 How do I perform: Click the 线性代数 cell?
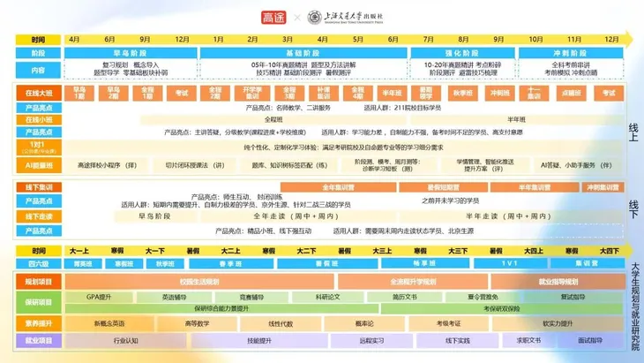(281, 323)
